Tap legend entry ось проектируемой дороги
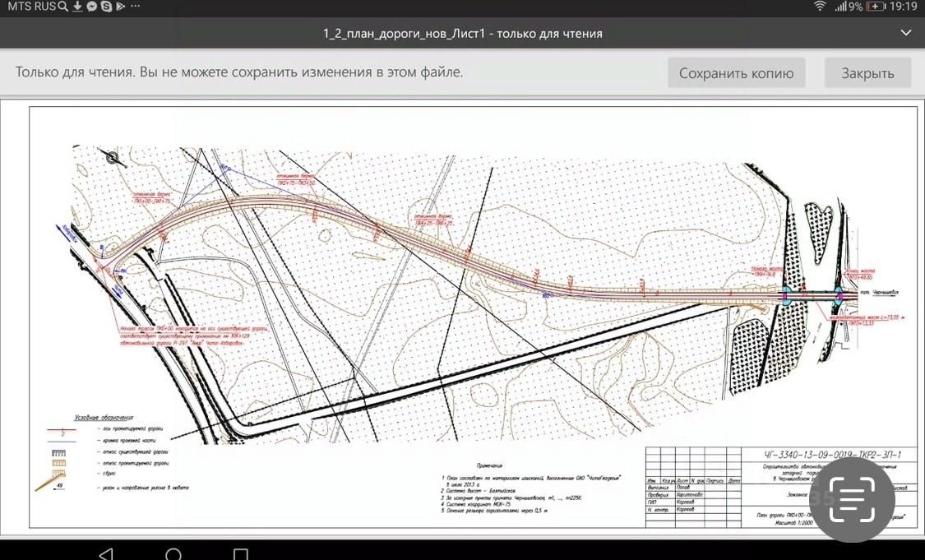Viewport: 925px width, 560px height. click(x=130, y=429)
